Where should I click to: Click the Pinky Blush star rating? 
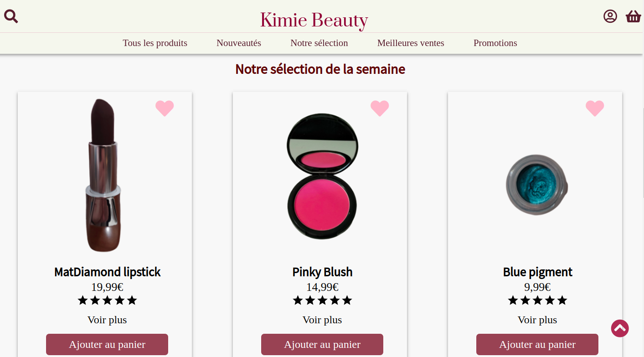322,300
